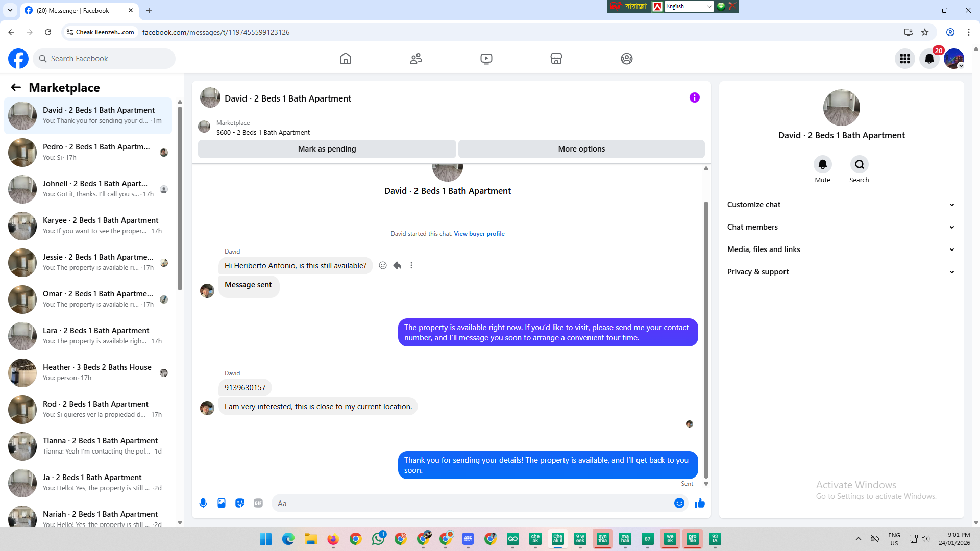The width and height of the screenshot is (980, 551).
Task: Expand Media, files and links section
Action: click(x=841, y=249)
